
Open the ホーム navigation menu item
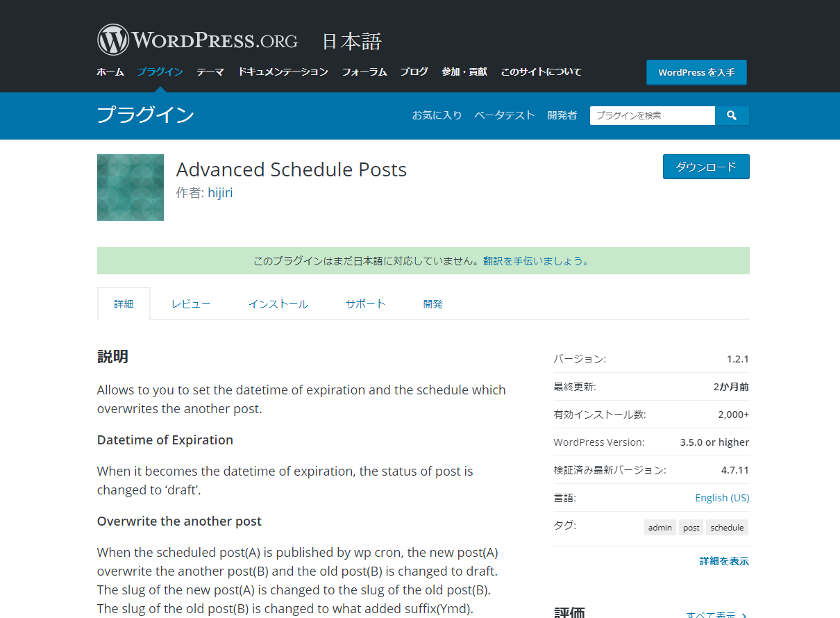click(110, 72)
